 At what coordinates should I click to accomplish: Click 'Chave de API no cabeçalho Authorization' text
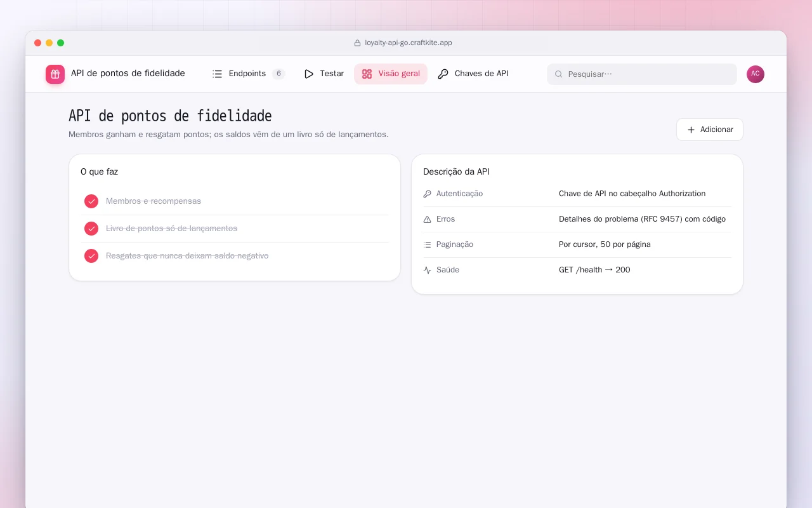click(632, 194)
